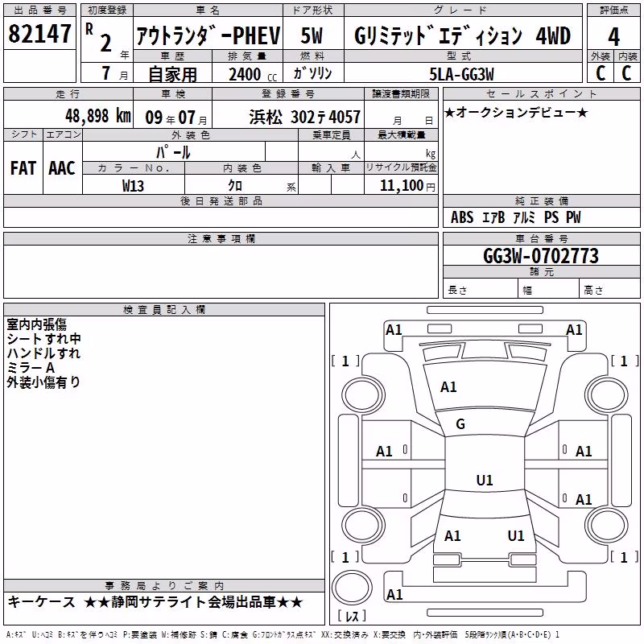Image resolution: width=644 pixels, height=644 pixels.
Task: Click the G mark on the windshield
Action: [x=460, y=424]
